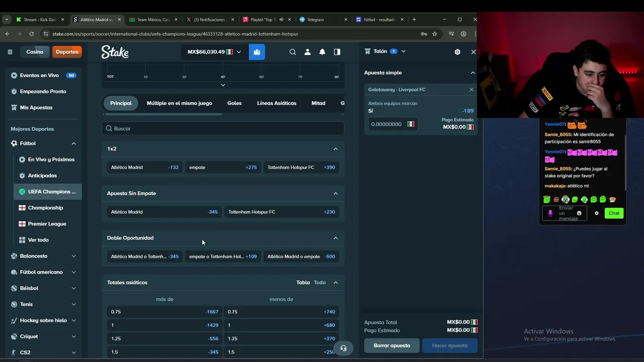Focus the Buscar markets search field
This screenshot has width=644, height=362.
[x=223, y=129]
